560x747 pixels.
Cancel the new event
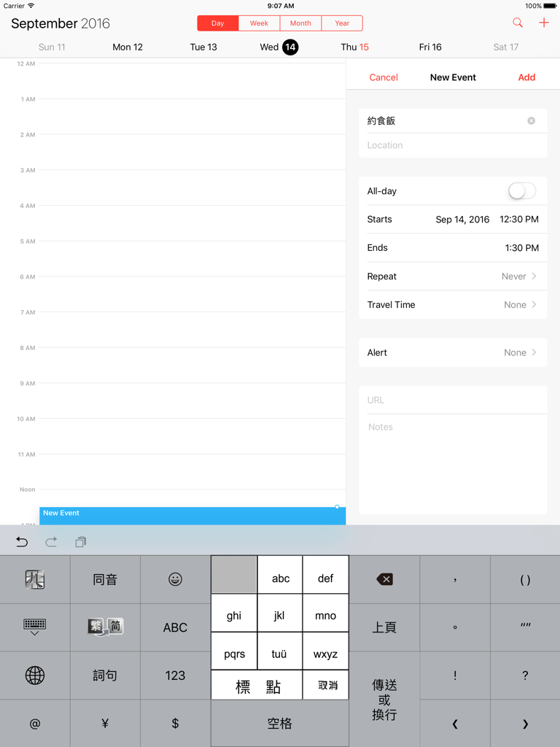pyautogui.click(x=384, y=77)
